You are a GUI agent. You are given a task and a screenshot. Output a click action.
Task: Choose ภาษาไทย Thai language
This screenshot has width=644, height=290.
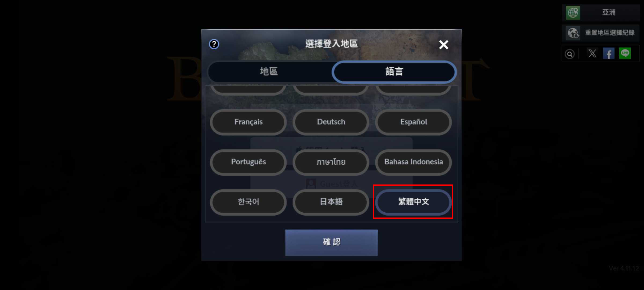[331, 162]
